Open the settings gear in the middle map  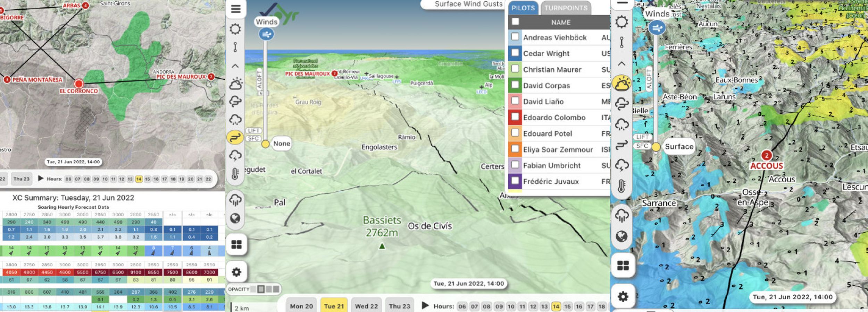pyautogui.click(x=236, y=272)
